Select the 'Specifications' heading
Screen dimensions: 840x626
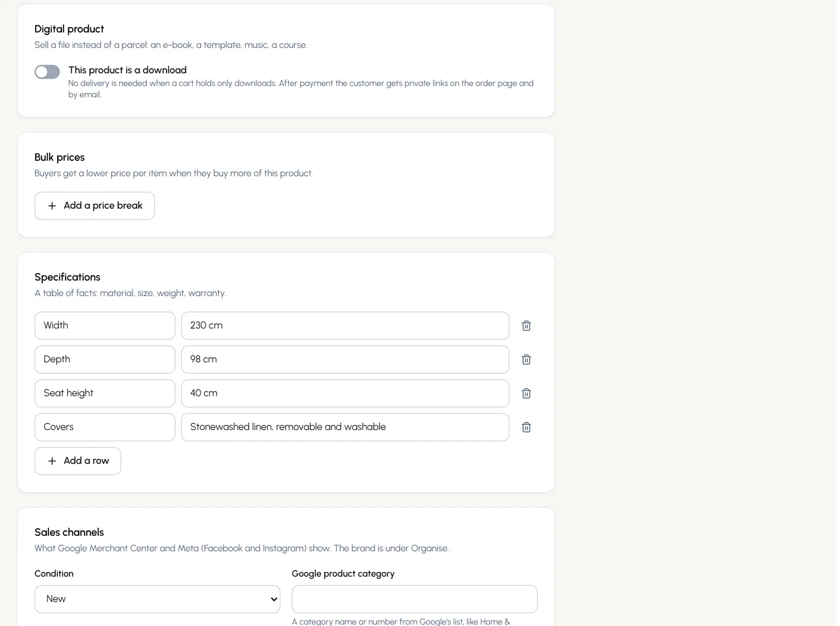(67, 277)
